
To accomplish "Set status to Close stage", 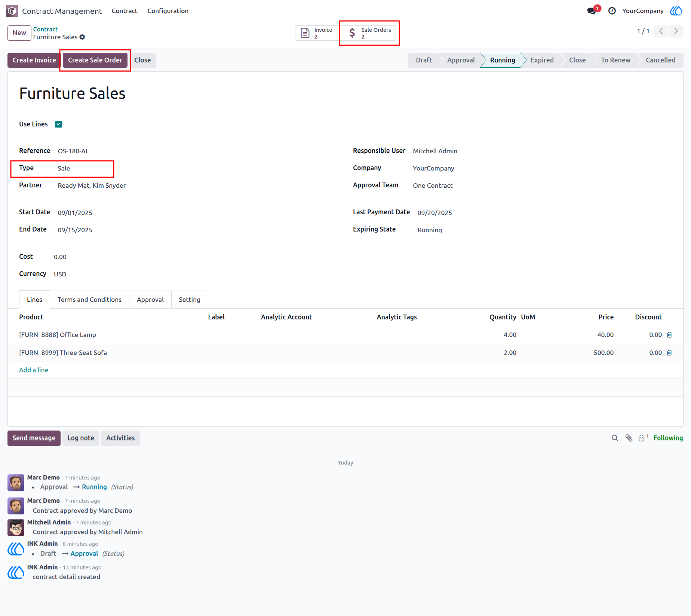I will point(577,60).
